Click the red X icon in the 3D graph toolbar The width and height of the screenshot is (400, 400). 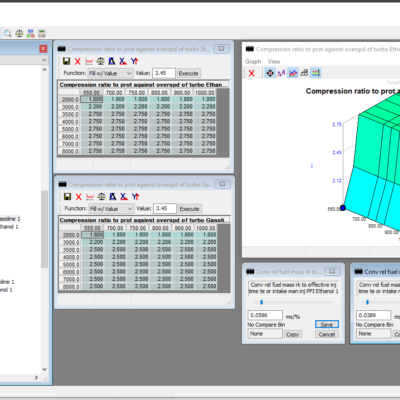click(x=252, y=73)
